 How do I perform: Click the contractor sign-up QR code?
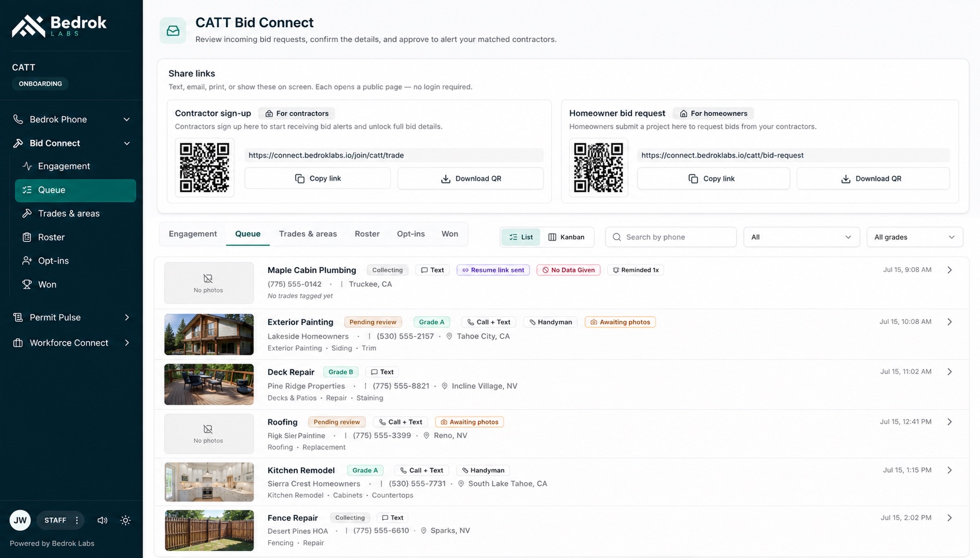pos(205,168)
